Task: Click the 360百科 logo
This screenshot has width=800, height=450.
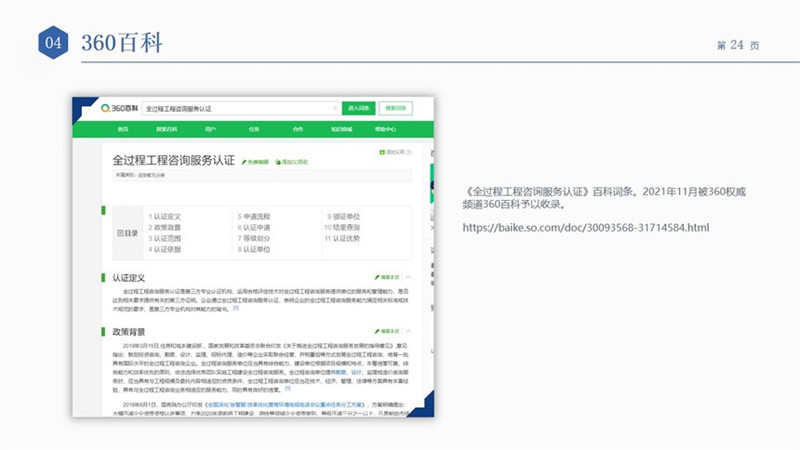Action: pos(119,108)
